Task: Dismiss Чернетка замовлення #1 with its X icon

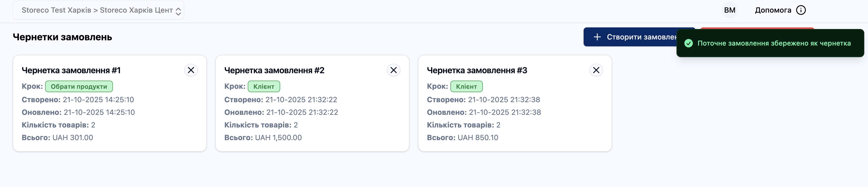Action: click(191, 70)
